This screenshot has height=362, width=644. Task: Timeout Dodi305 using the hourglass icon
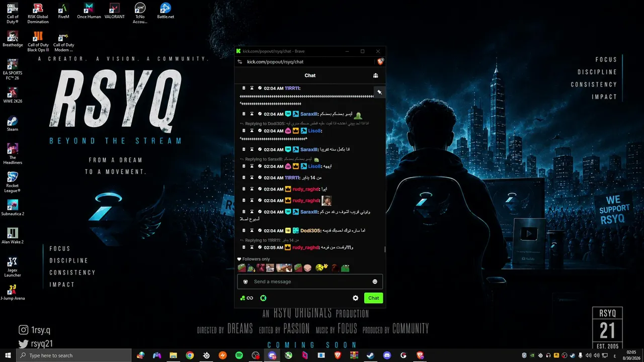coord(252,230)
